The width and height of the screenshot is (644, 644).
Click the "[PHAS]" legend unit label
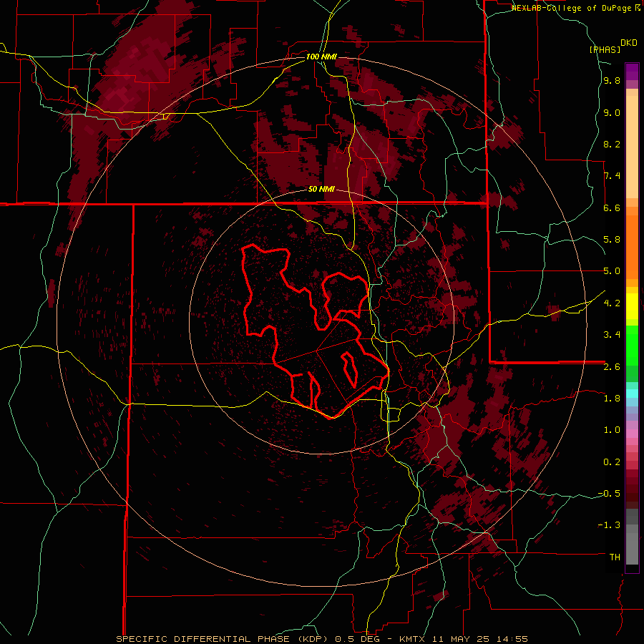tap(605, 50)
